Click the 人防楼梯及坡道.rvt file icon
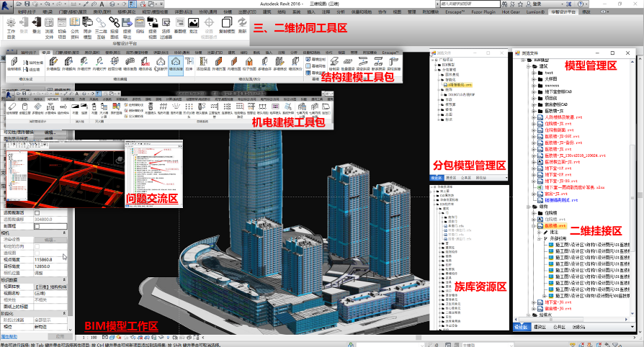This screenshot has height=347, width=644. [x=540, y=117]
